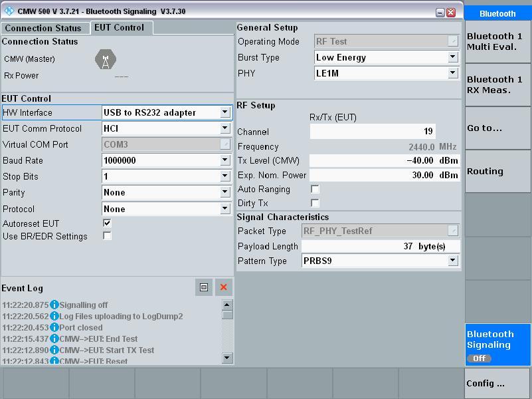Click the Rx Power label

(21, 75)
